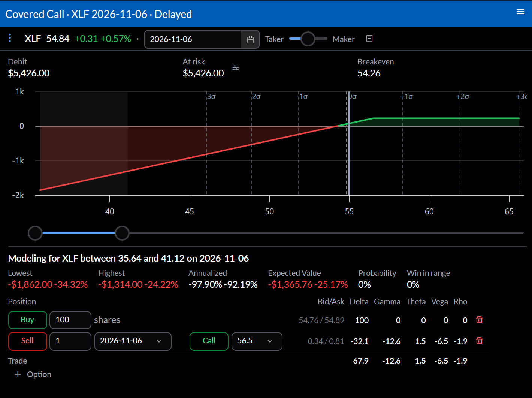532x398 pixels.
Task: Click the Highest value -$1,314.00
Action: point(121,284)
